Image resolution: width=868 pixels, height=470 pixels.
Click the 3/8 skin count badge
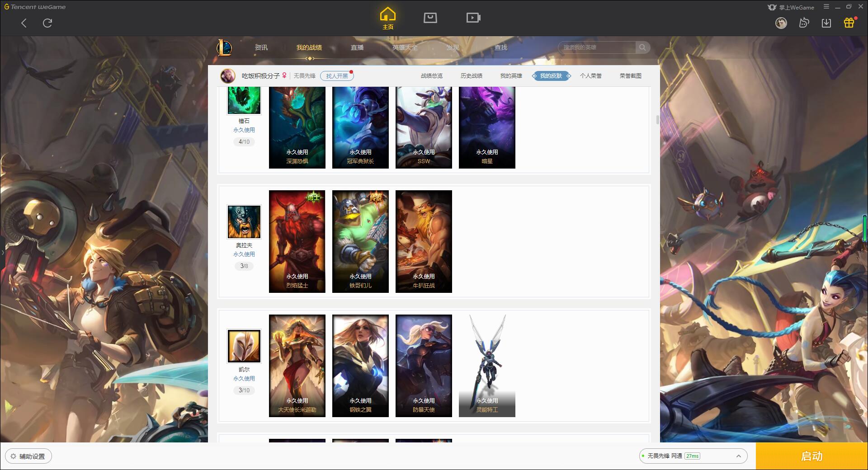244,266
